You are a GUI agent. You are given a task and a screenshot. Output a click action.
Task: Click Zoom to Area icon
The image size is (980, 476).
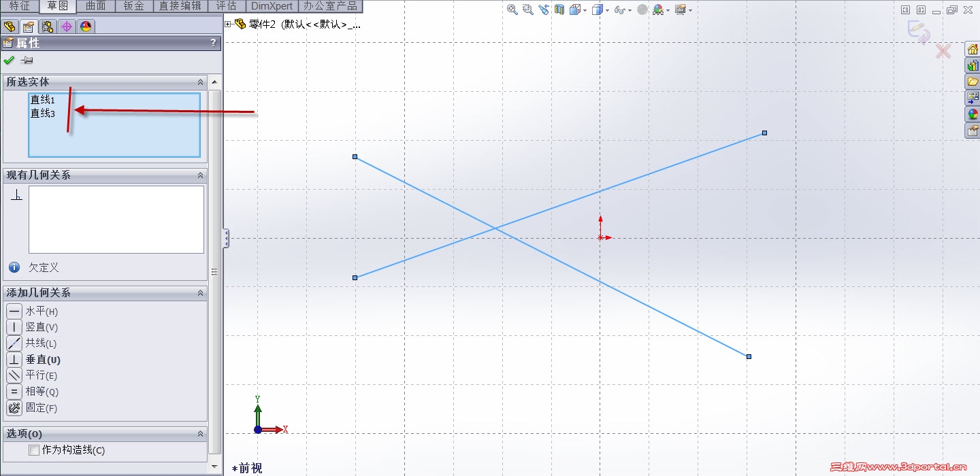(x=527, y=10)
